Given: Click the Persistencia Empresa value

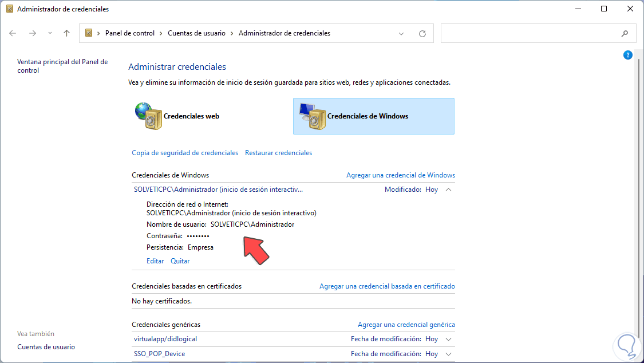Looking at the screenshot, I should click(200, 247).
